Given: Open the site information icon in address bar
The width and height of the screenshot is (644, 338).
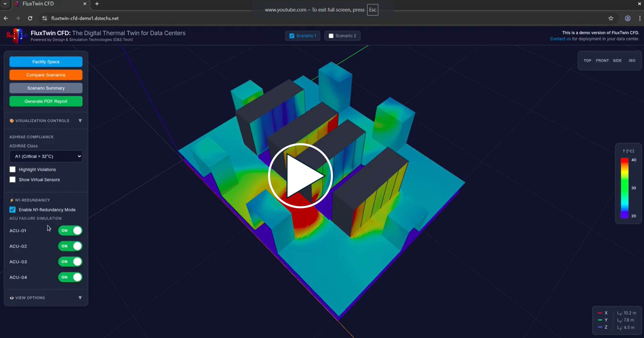Looking at the screenshot, I should [44, 18].
